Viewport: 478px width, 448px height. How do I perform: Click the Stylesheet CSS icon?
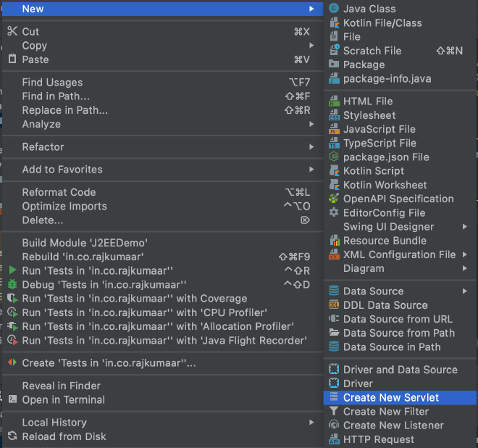click(x=334, y=115)
